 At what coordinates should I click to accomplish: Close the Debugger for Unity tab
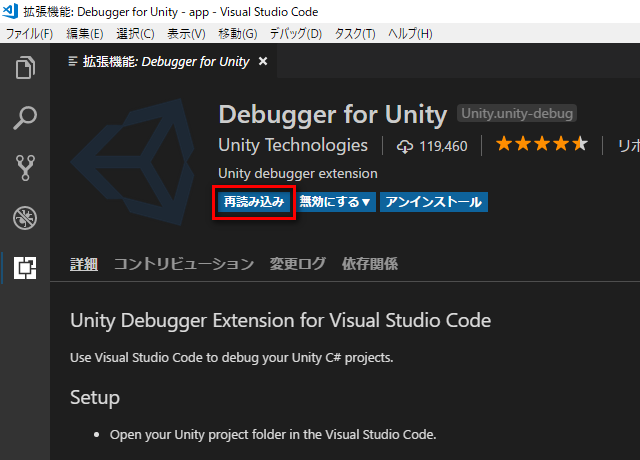pyautogui.click(x=263, y=61)
